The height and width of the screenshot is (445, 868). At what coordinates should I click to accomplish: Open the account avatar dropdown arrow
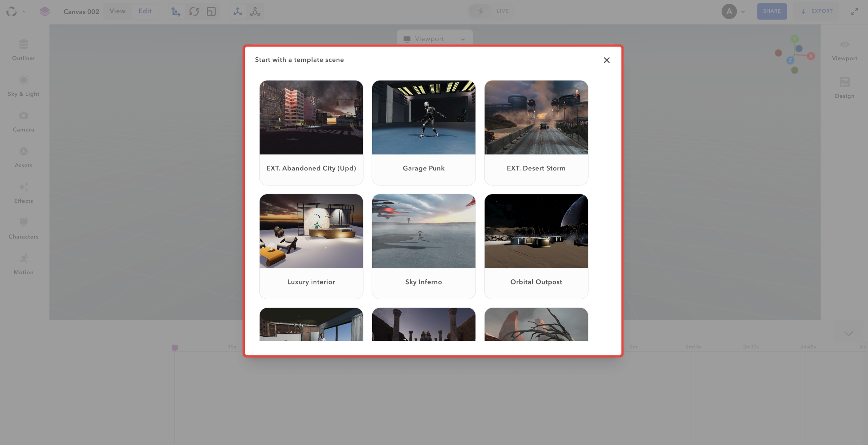click(x=743, y=12)
